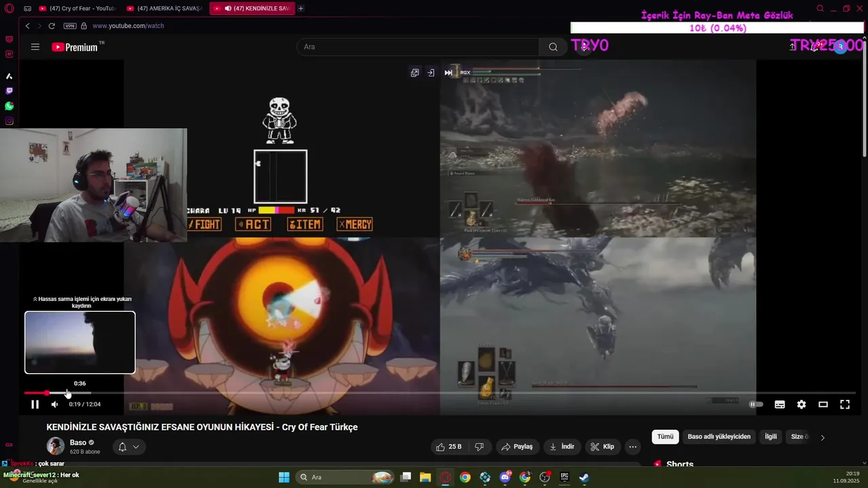868x488 pixels.
Task: Open the YouTube account avatar menu
Action: tap(840, 46)
